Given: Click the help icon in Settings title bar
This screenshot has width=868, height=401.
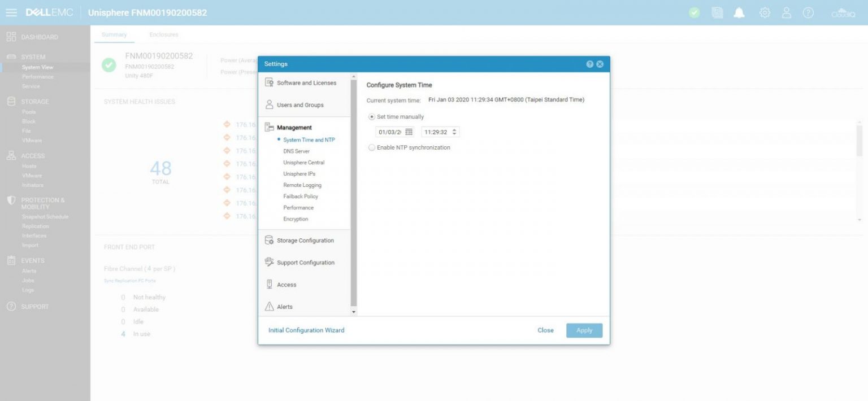Looking at the screenshot, I should point(590,64).
